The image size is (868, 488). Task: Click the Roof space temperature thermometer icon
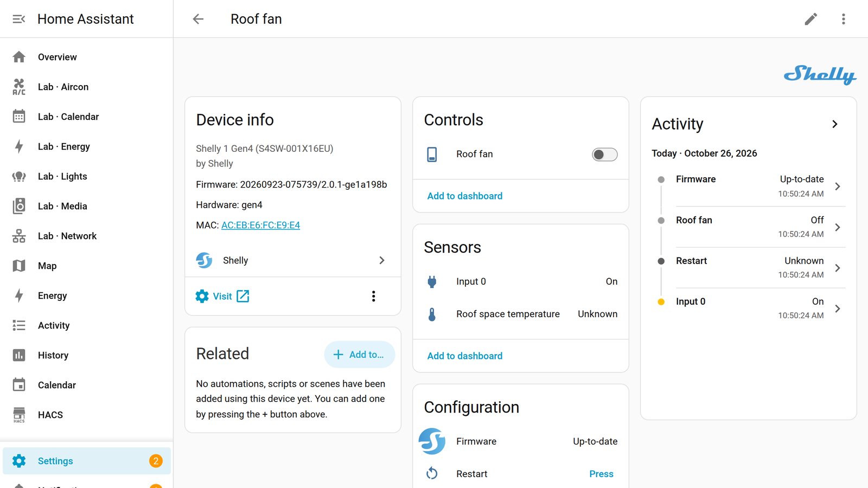click(x=432, y=314)
